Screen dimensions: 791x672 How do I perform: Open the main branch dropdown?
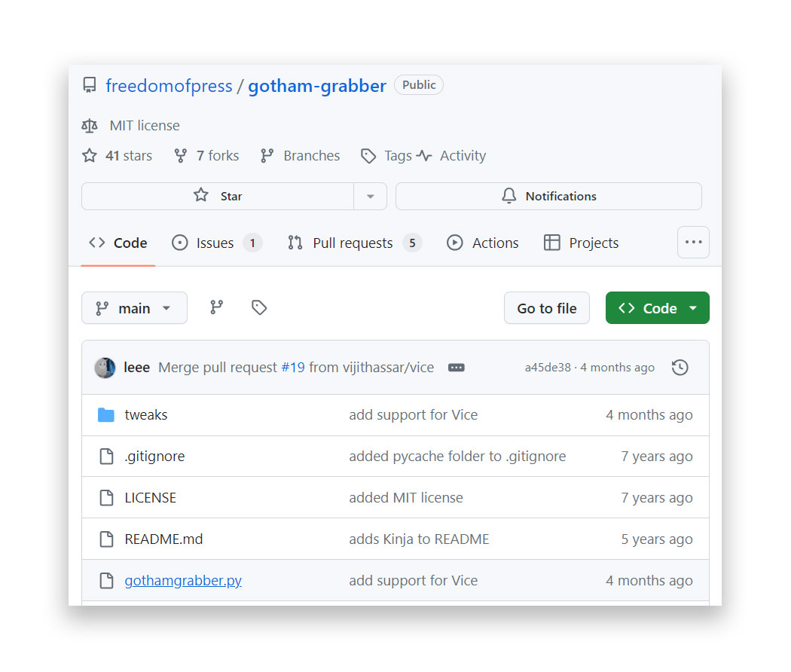click(x=134, y=308)
